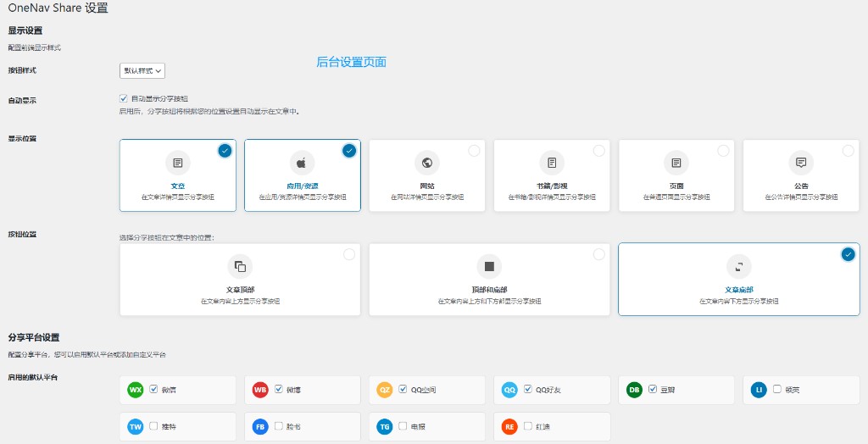Select the 页面 display position radio
868x444 pixels.
[723, 151]
